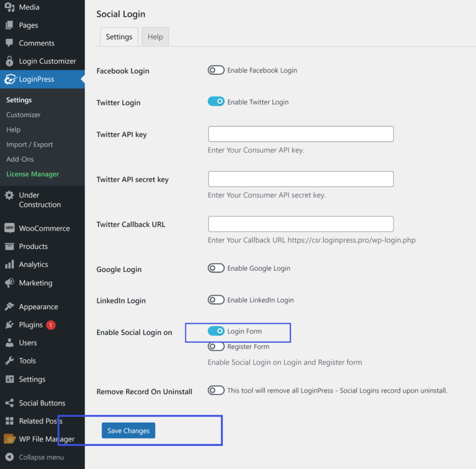476x469 pixels.
Task: Open LoginPress Settings submenu item
Action: tap(19, 100)
